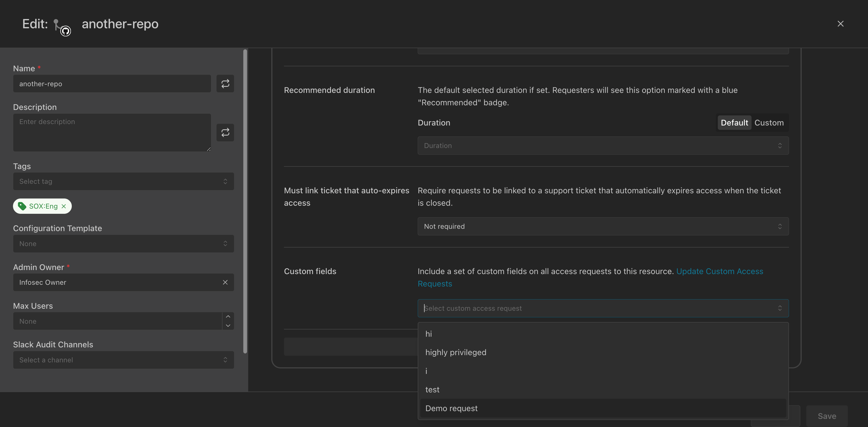This screenshot has width=868, height=427.
Task: Decrease Max Users value
Action: pos(228,325)
